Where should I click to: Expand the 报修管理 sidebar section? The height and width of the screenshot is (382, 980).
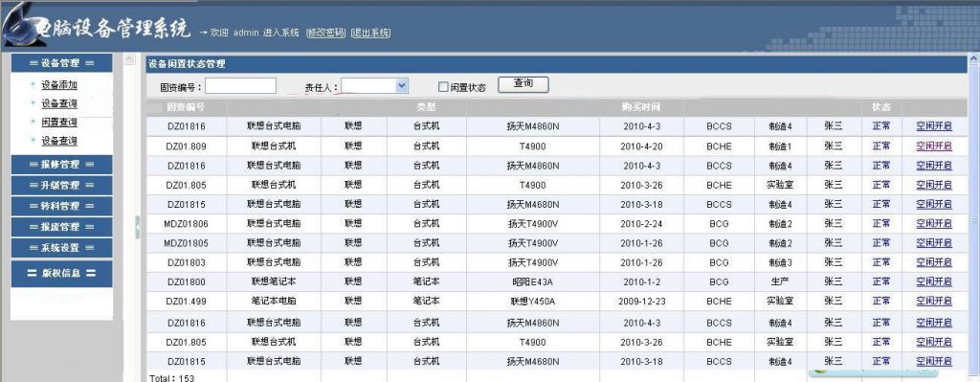point(61,165)
